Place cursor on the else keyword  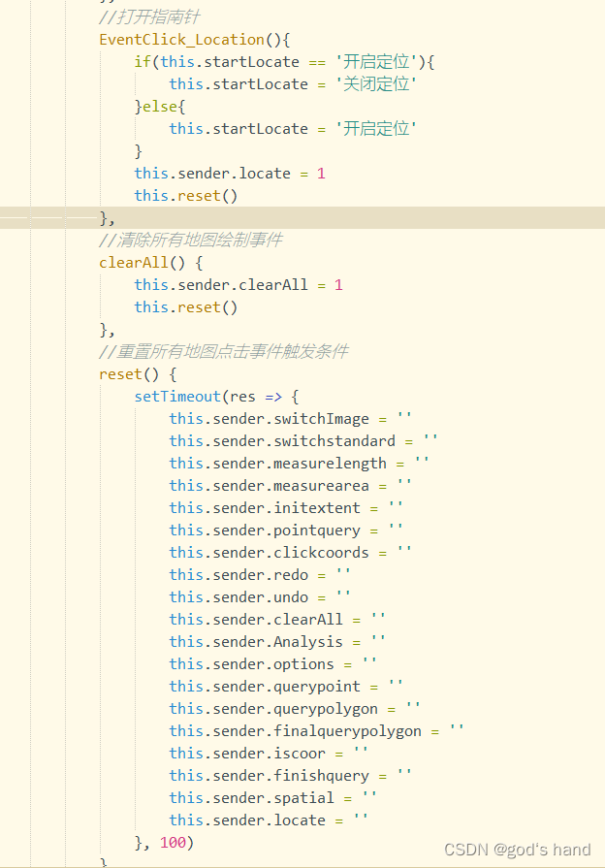(x=163, y=107)
